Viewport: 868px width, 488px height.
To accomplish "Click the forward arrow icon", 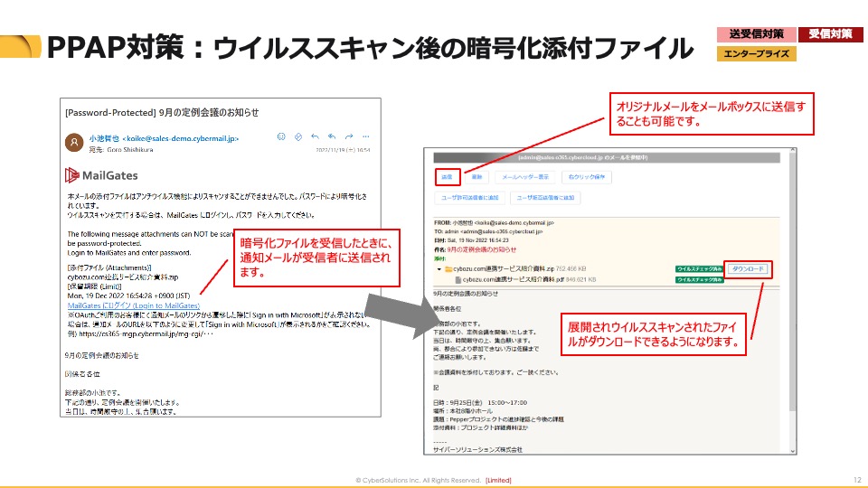I will 349,136.
